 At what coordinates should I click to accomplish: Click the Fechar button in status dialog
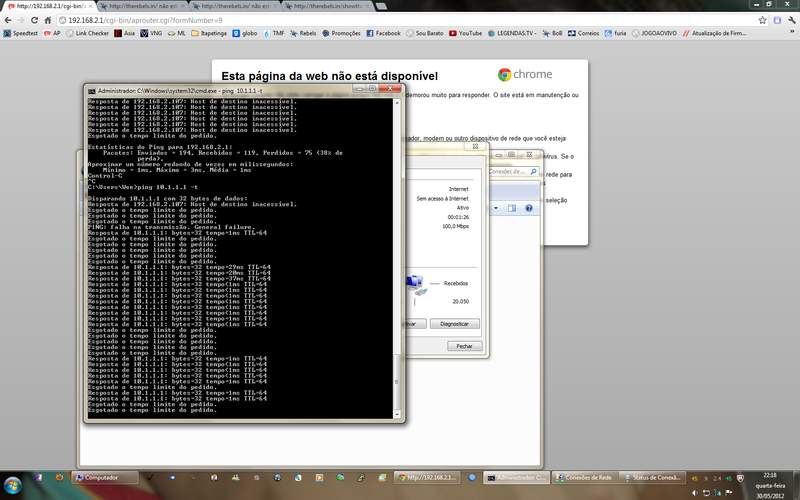pos(464,346)
